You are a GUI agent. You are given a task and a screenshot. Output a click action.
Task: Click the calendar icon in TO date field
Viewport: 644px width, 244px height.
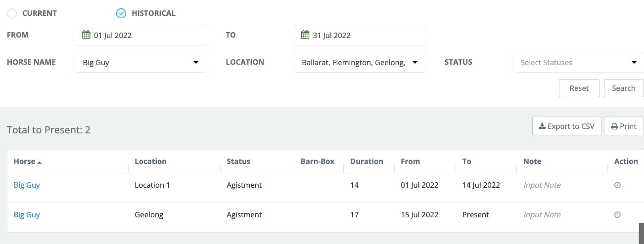tap(305, 35)
